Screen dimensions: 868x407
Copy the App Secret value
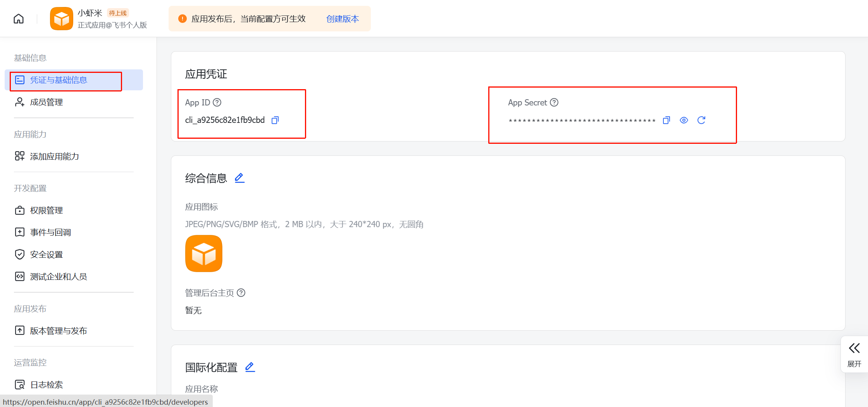coord(666,120)
